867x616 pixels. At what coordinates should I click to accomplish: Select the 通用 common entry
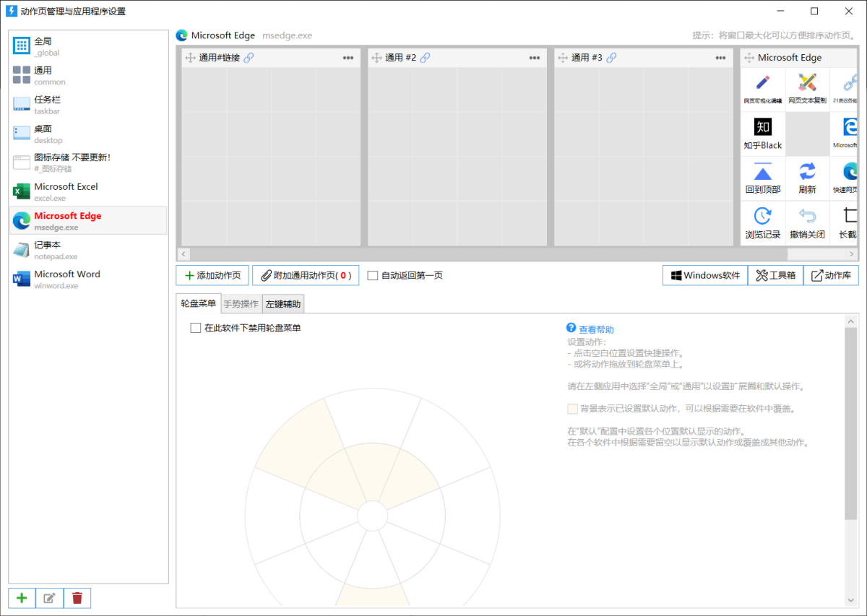tap(88, 75)
